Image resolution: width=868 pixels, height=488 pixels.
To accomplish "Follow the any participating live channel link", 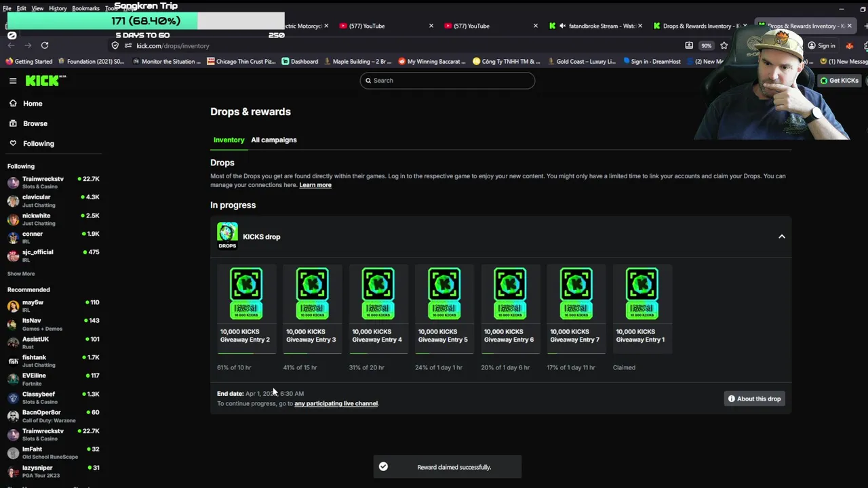I will (336, 403).
